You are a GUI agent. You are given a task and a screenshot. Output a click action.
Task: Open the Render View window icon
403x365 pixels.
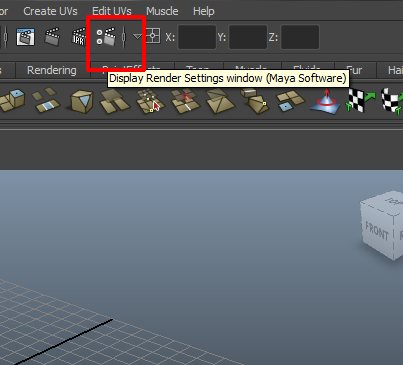click(26, 37)
